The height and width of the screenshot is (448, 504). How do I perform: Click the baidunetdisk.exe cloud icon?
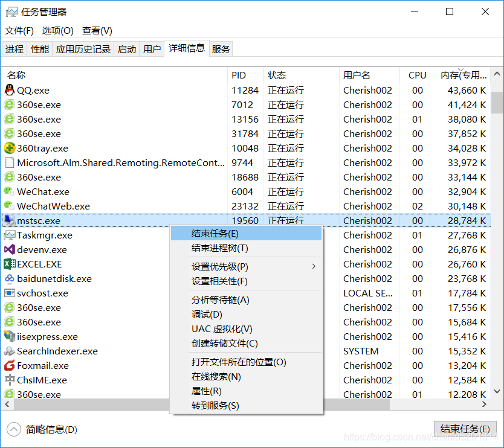tap(10, 278)
